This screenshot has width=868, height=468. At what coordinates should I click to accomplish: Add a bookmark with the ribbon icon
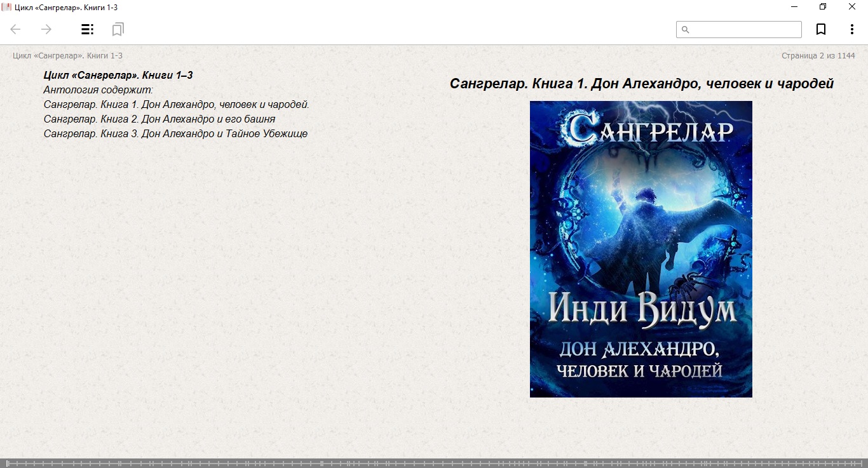pos(821,29)
